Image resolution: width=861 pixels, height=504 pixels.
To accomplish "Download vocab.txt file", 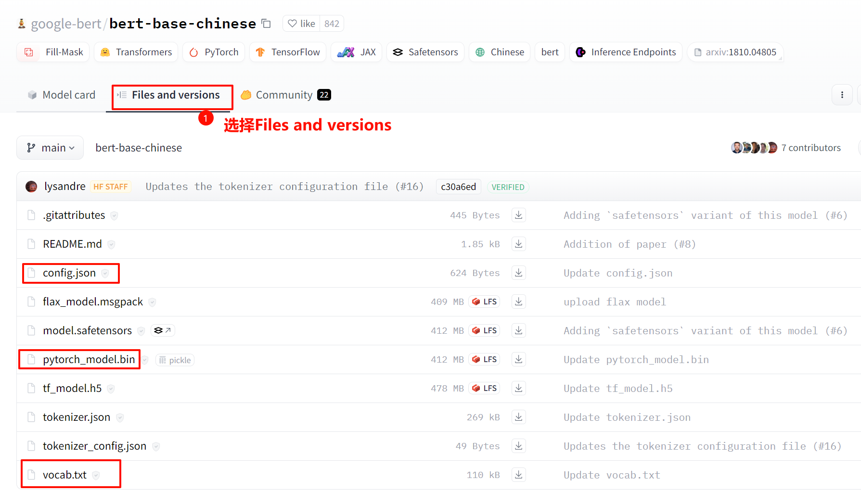I will click(519, 475).
